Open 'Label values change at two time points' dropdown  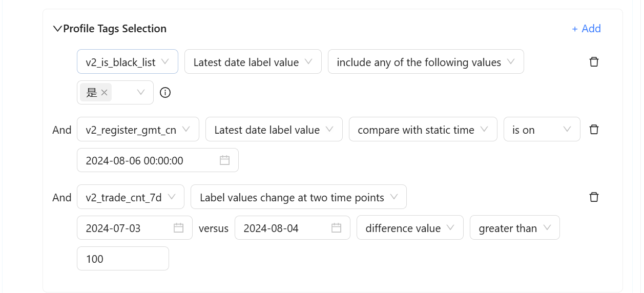point(298,197)
